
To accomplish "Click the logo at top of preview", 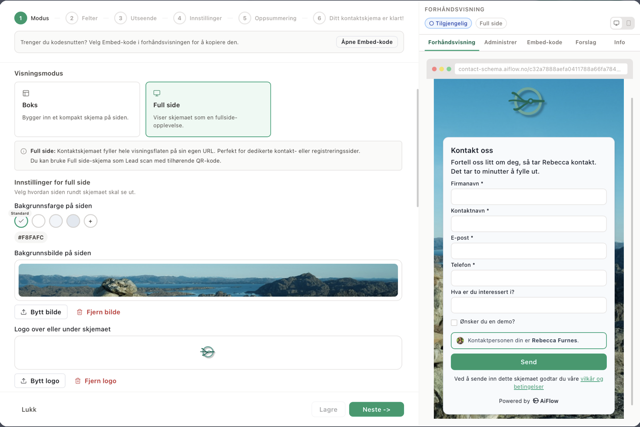I will pyautogui.click(x=527, y=102).
